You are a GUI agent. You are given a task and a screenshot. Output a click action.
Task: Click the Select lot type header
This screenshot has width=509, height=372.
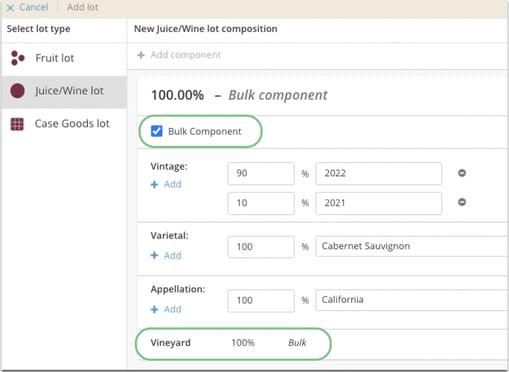click(x=38, y=29)
